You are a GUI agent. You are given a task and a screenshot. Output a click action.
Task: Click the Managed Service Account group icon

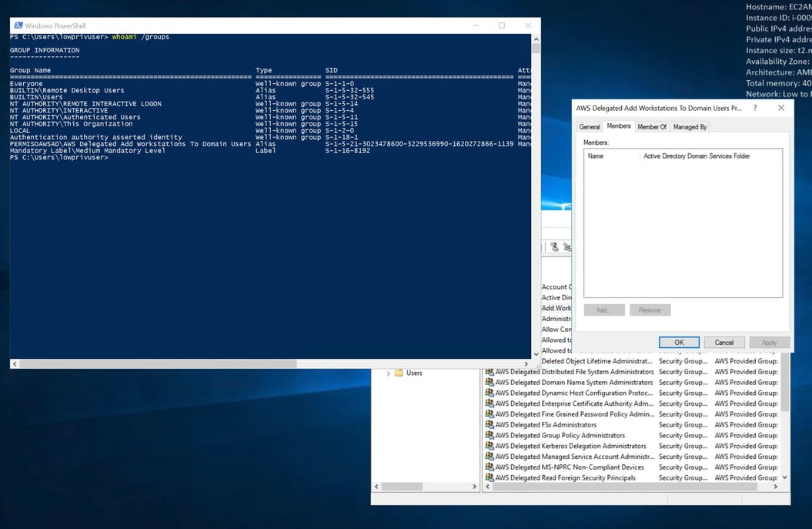click(x=490, y=457)
